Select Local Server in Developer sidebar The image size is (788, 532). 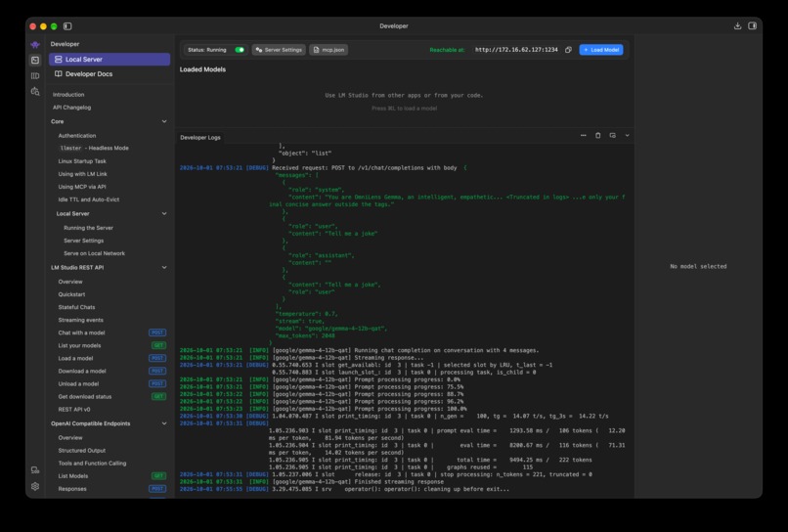tap(109, 60)
